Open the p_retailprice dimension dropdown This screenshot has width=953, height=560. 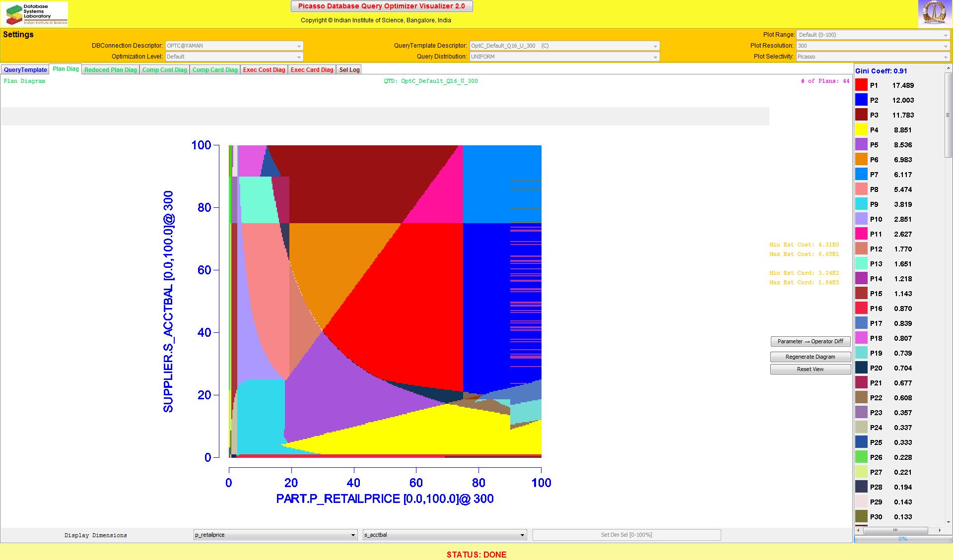275,535
